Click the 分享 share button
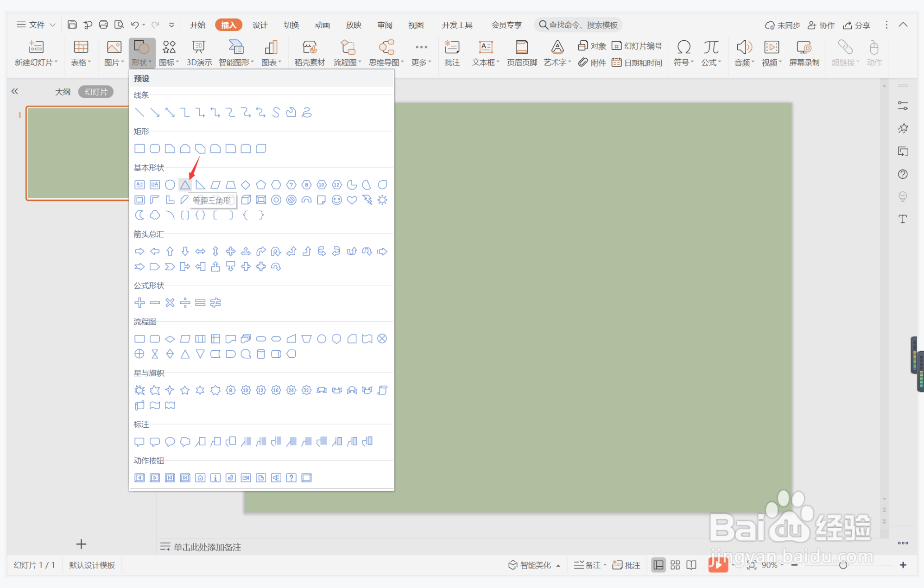Image resolution: width=924 pixels, height=588 pixels. point(857,25)
